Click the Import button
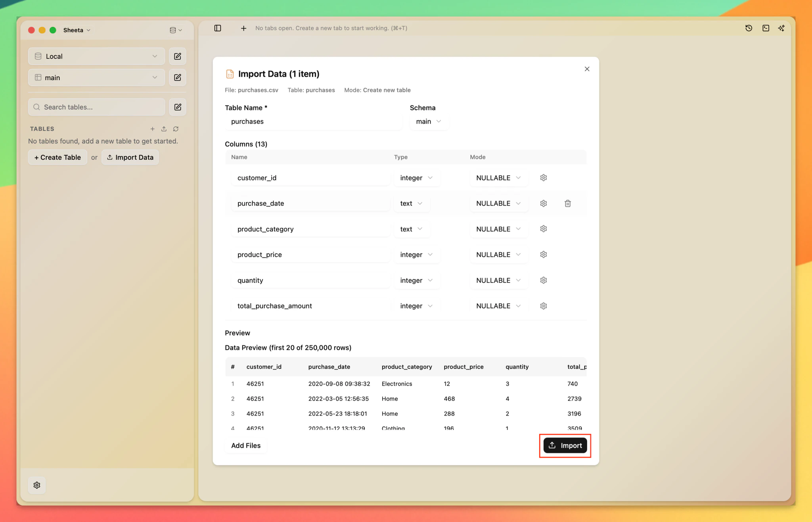 pyautogui.click(x=565, y=445)
